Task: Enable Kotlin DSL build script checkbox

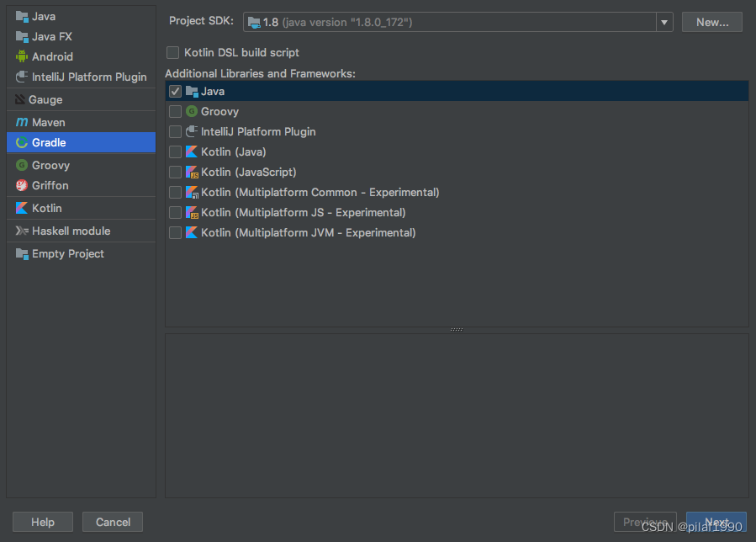Action: point(172,52)
